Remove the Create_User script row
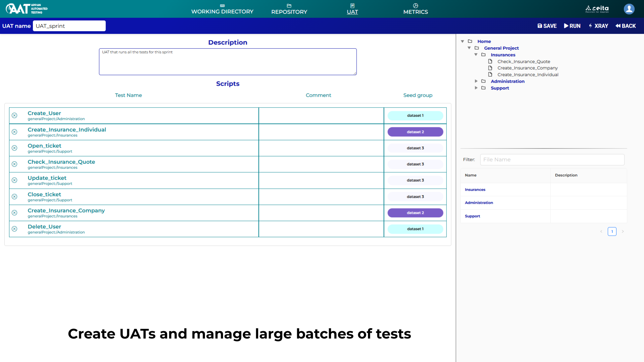Image resolution: width=644 pixels, height=362 pixels. (14, 115)
